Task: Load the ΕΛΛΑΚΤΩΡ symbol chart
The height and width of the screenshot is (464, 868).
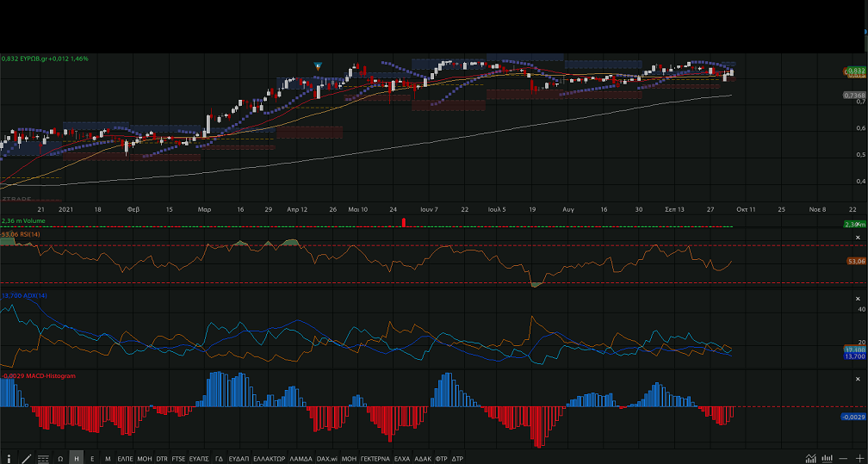Action: [269, 459]
